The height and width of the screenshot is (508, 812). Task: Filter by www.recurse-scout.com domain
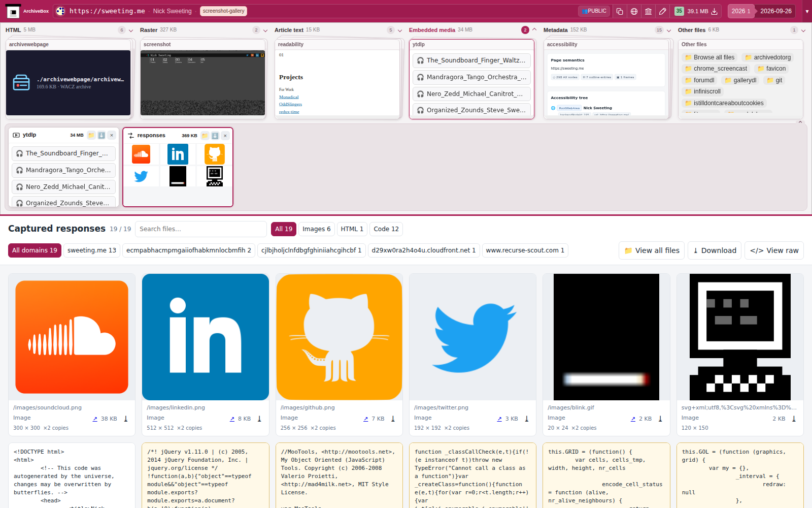[525, 250]
